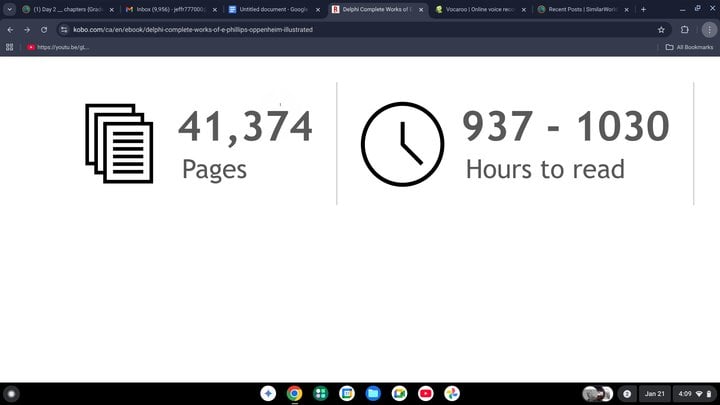Reload the Kobo page
720x405 pixels.
pos(44,30)
